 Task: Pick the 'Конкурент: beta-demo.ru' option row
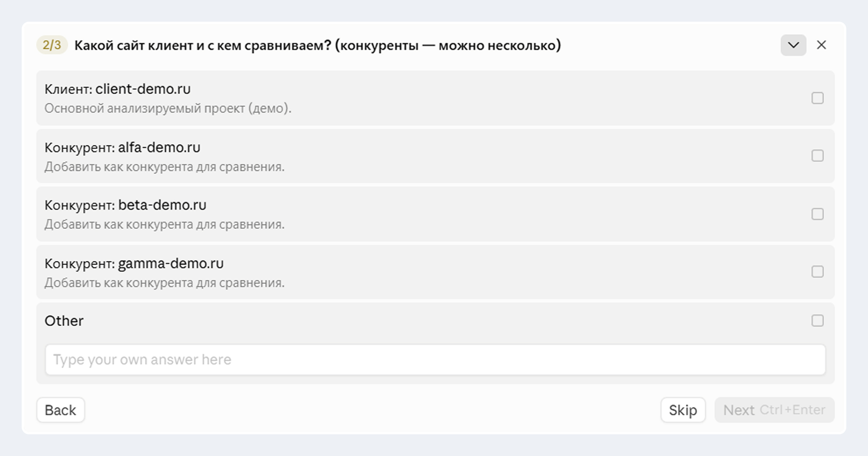(435, 214)
